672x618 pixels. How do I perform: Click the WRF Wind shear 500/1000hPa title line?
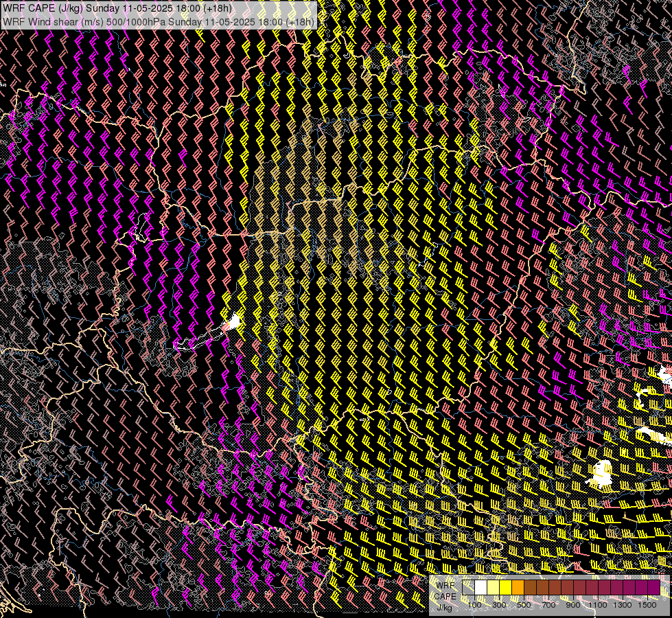coord(158,22)
